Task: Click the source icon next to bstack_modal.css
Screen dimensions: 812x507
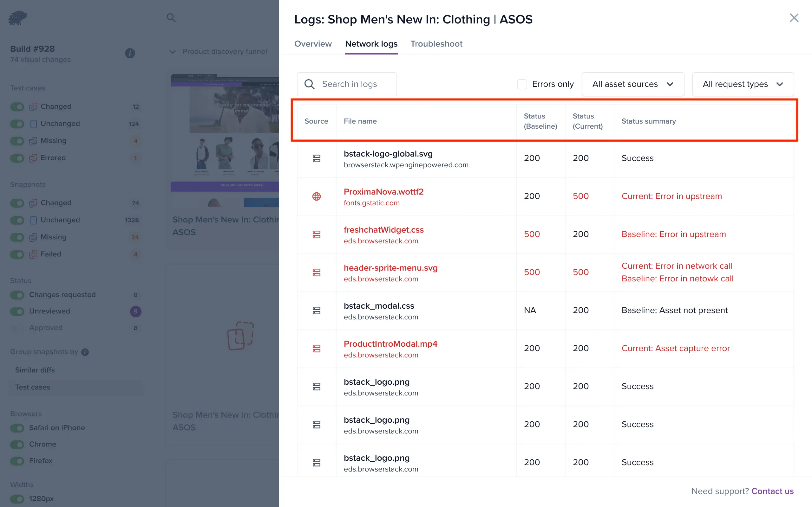Action: coord(317,311)
